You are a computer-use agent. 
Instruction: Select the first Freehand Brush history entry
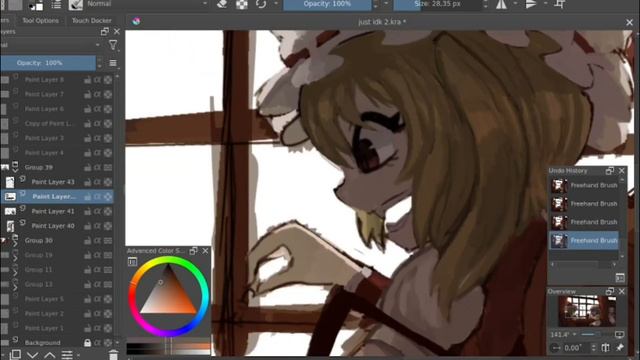click(584, 185)
